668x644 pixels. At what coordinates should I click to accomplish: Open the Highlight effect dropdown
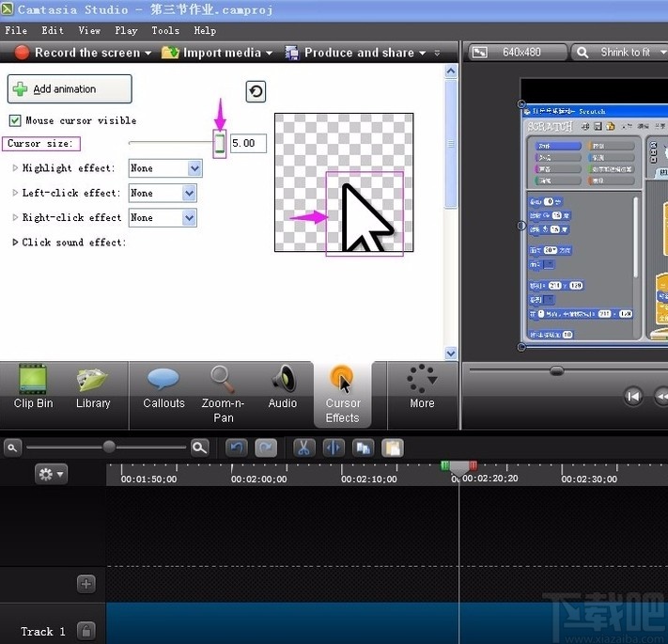165,168
